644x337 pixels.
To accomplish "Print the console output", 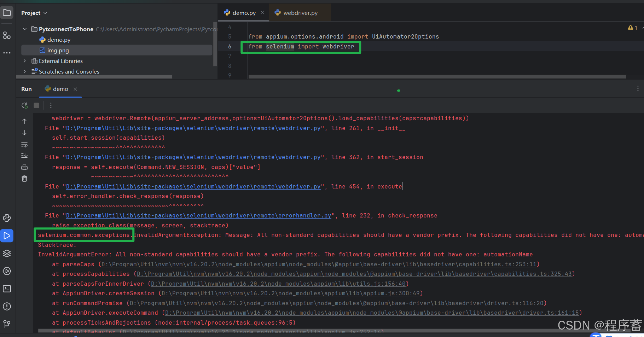I will point(24,167).
